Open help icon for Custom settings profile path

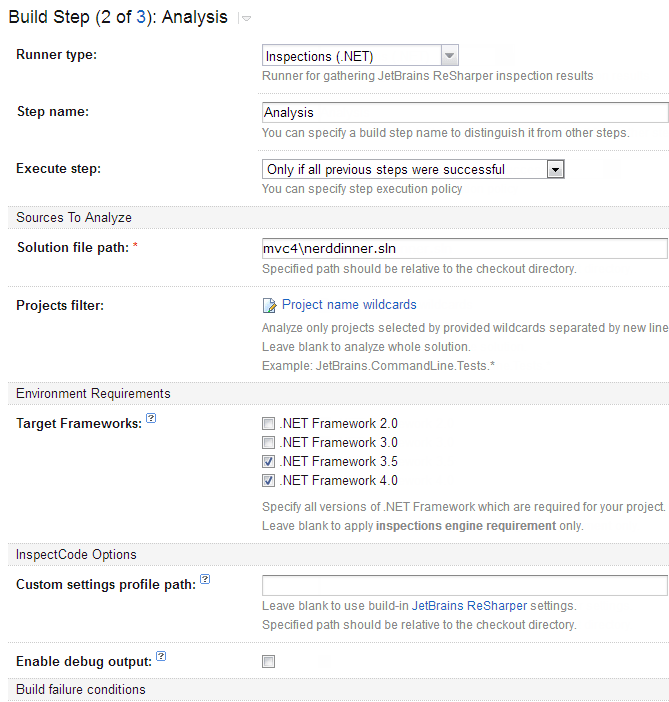coord(205,579)
